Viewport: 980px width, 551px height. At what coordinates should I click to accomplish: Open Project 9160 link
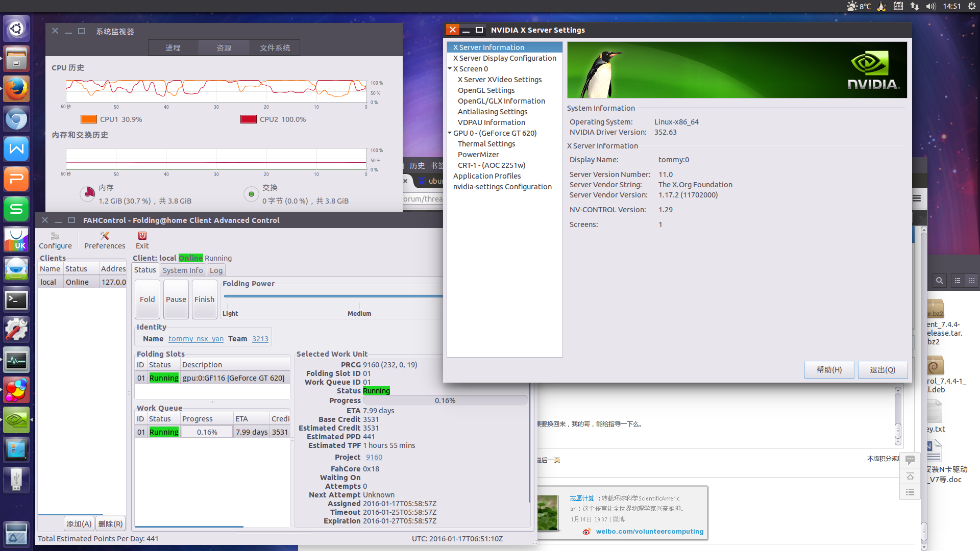pyautogui.click(x=374, y=457)
